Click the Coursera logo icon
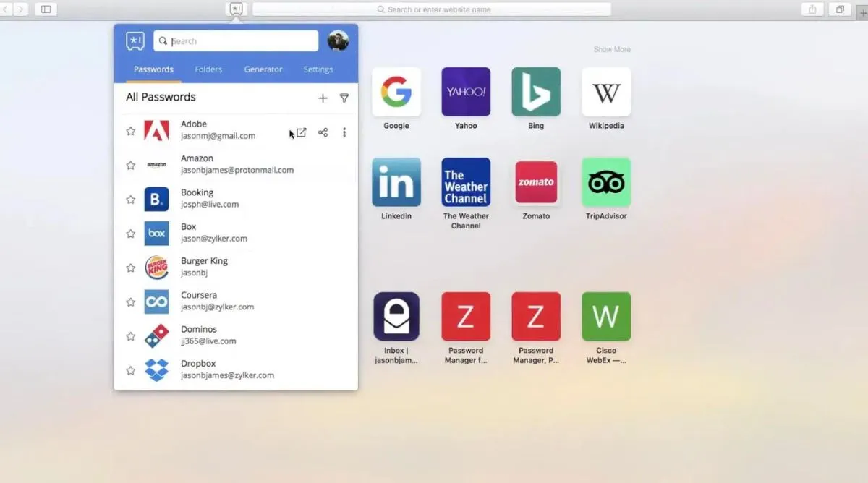868x483 pixels. pos(156,302)
